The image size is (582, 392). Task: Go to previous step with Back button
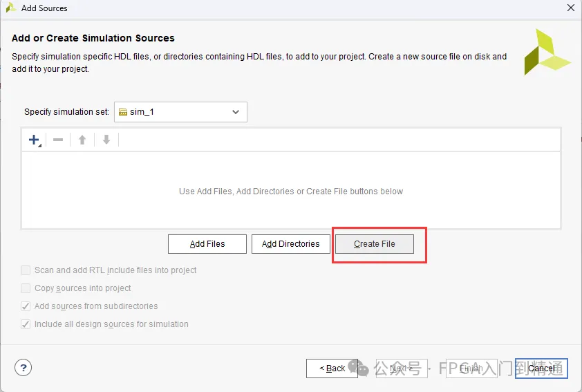[x=332, y=368]
